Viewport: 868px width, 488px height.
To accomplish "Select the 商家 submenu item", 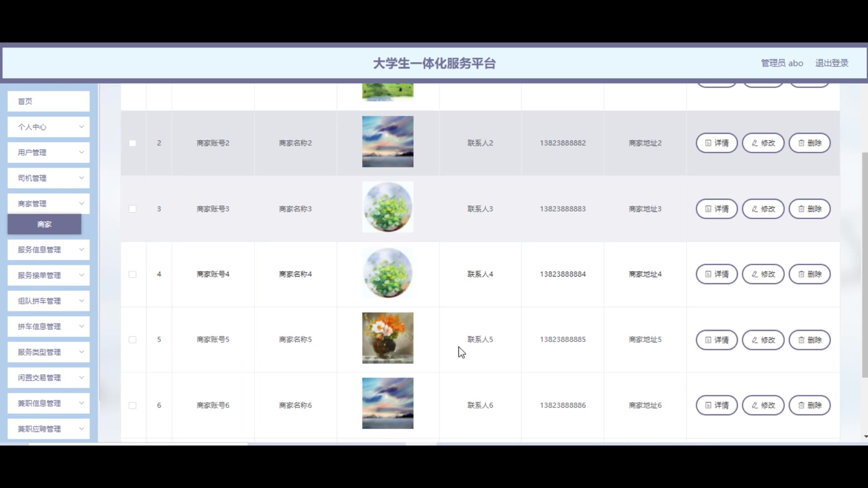I will (44, 225).
